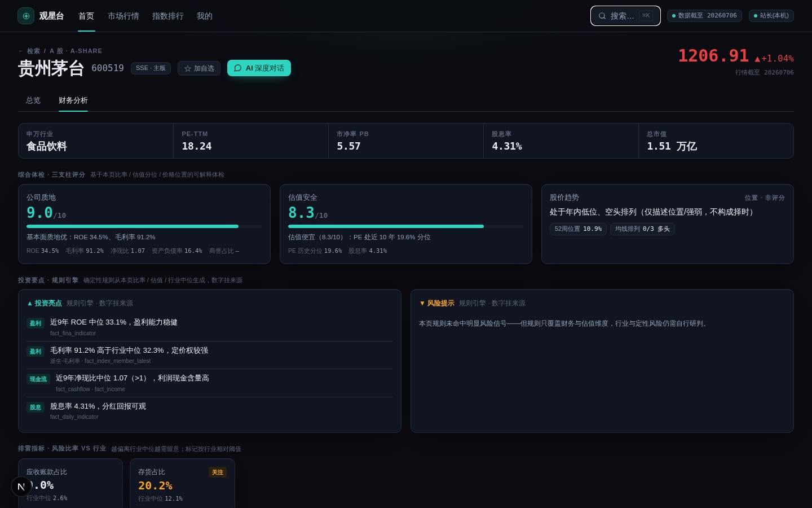Click the fact_fina_indicator source label

coord(73,334)
